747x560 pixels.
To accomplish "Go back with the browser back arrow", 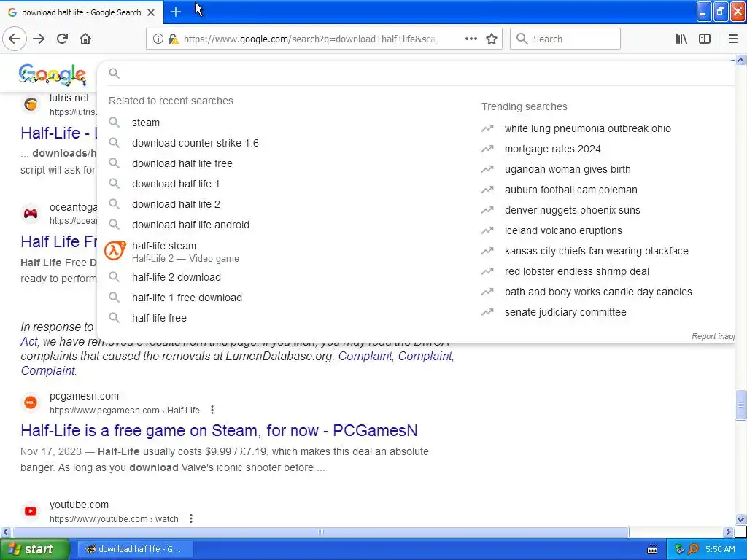I will (15, 39).
